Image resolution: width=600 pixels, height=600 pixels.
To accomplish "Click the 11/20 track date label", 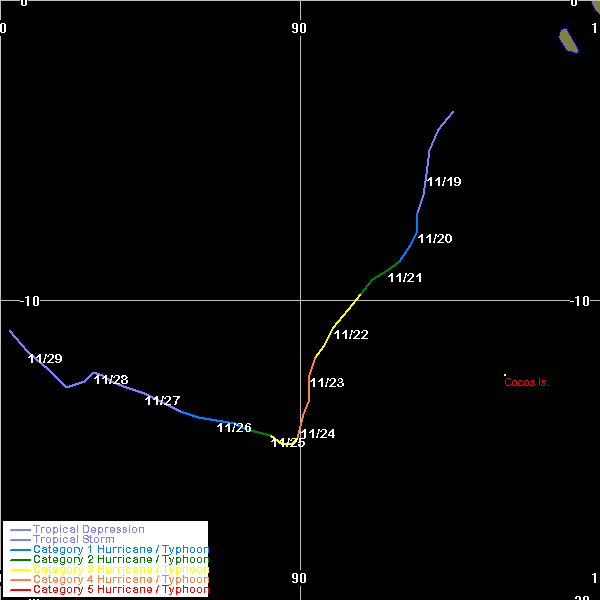I will pos(435,239).
